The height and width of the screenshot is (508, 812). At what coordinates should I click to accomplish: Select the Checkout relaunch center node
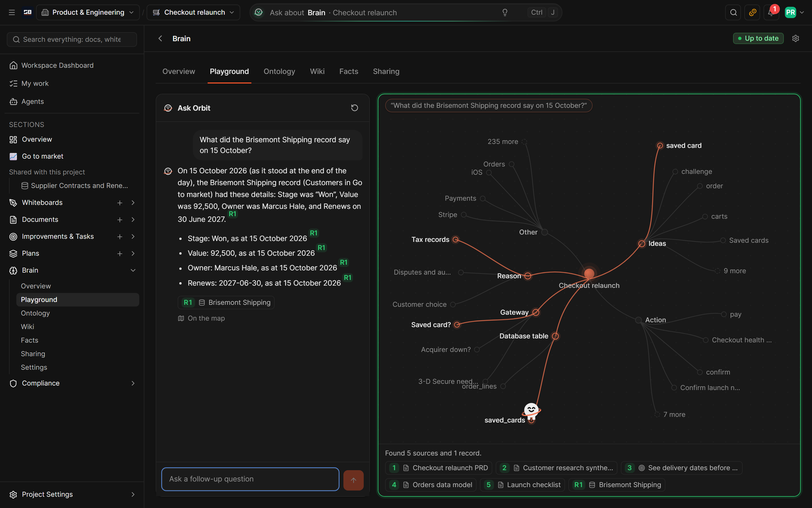point(589,273)
